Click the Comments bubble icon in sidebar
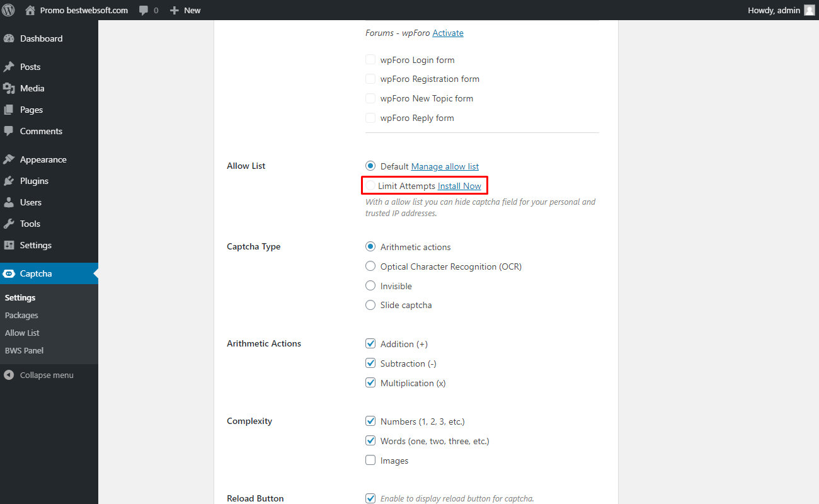 click(x=9, y=131)
